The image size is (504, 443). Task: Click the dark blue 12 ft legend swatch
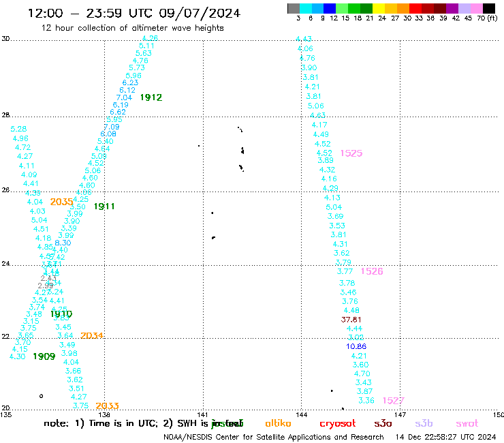330,8
